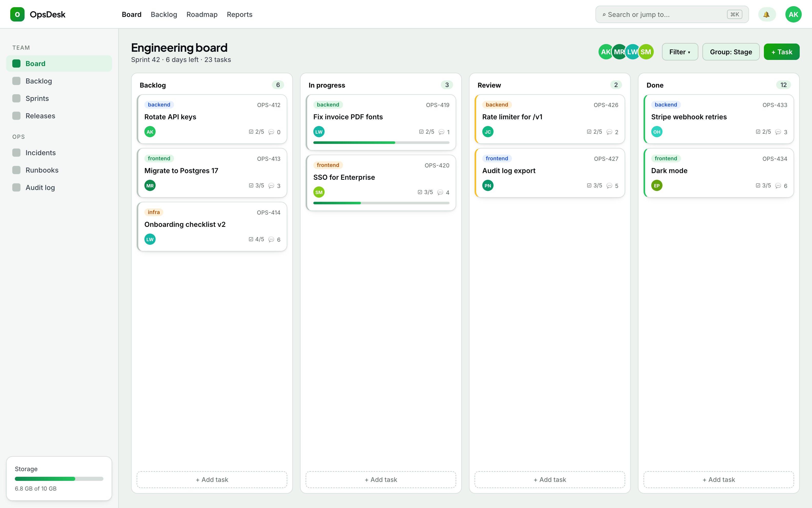Click the infra tag on OPS-414
Screen dimensions: 812x508
[154, 212]
